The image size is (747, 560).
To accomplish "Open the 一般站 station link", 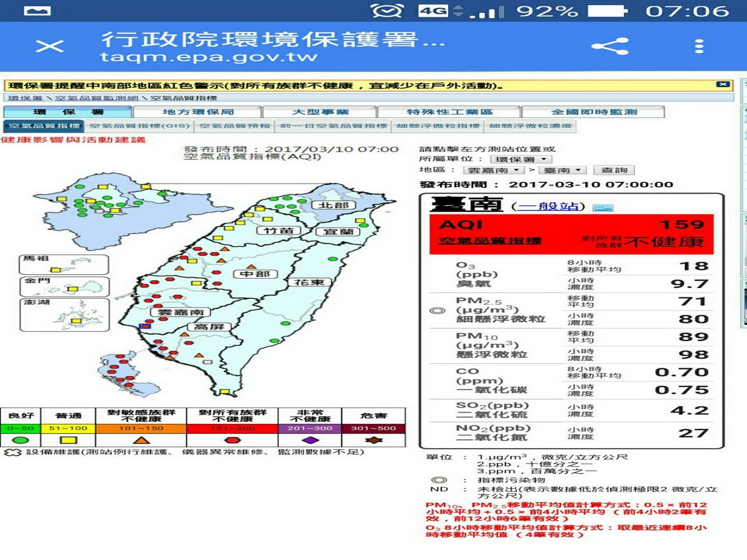I will [550, 207].
